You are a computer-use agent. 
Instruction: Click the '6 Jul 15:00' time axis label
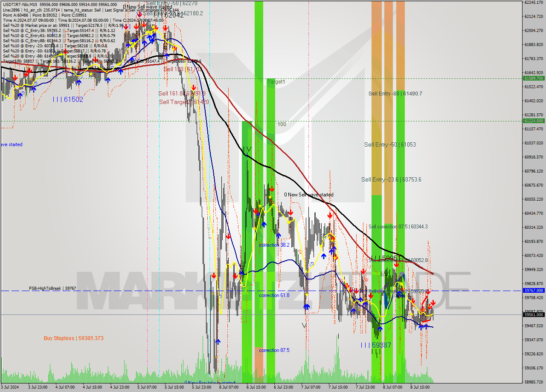(257, 387)
